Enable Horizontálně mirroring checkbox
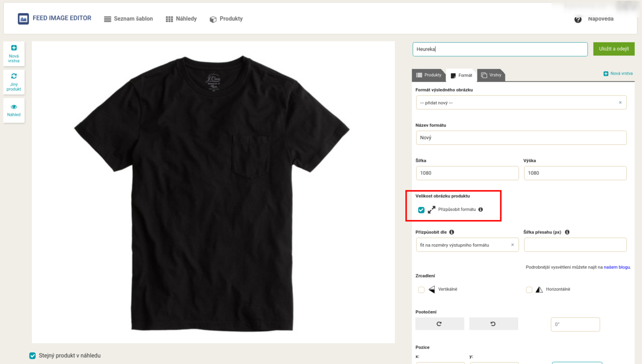This screenshot has width=642, height=364. coord(529,290)
